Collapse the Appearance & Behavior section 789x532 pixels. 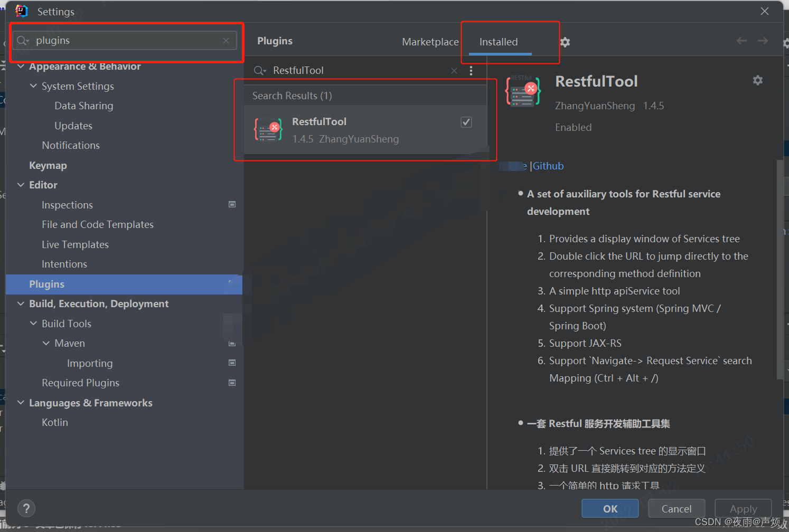click(20, 66)
